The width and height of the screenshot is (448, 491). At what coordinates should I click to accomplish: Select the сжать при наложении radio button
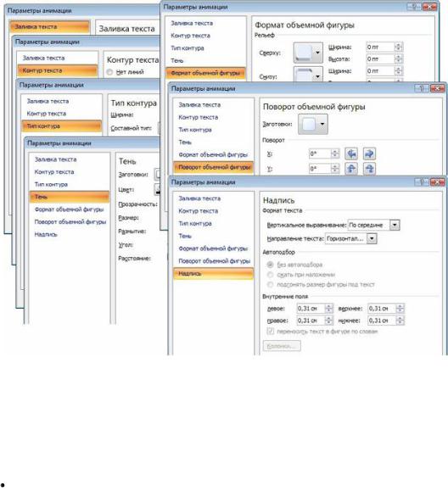(x=270, y=275)
